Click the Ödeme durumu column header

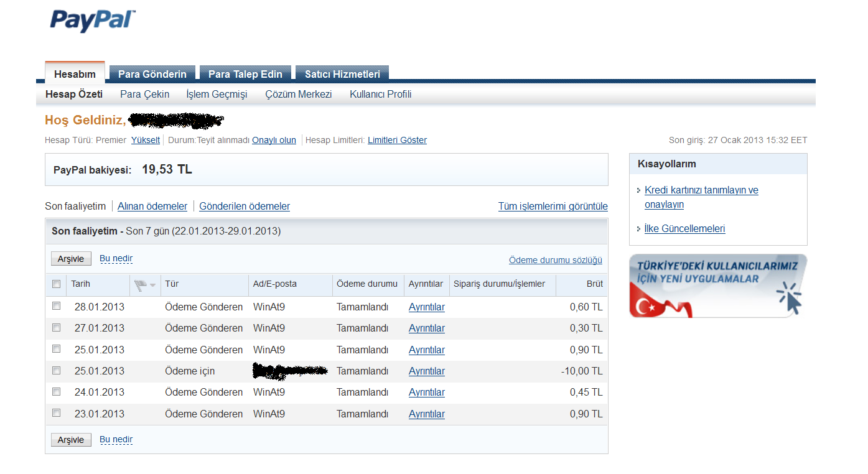[x=367, y=284]
